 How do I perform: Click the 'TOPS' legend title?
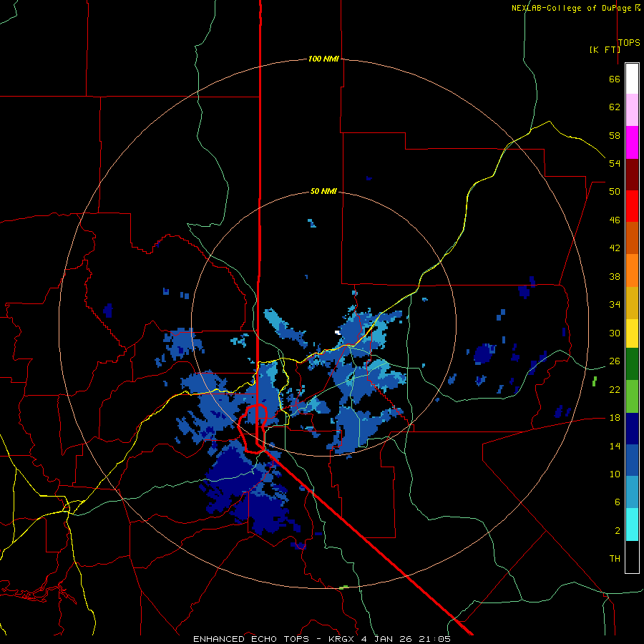point(629,43)
